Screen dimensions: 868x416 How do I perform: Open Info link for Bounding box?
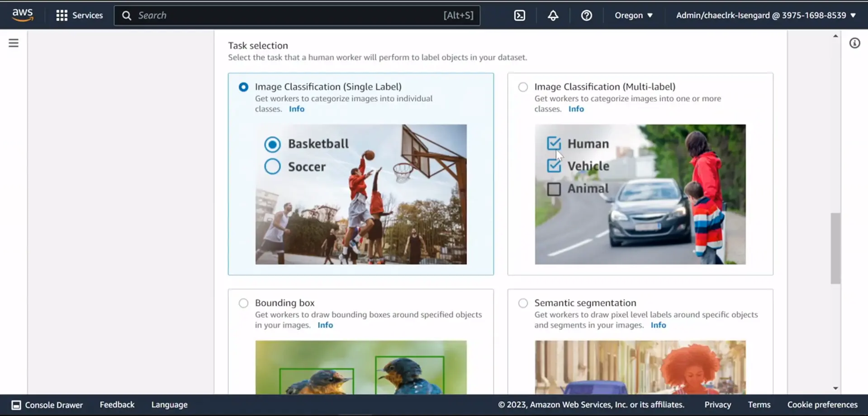[325, 325]
